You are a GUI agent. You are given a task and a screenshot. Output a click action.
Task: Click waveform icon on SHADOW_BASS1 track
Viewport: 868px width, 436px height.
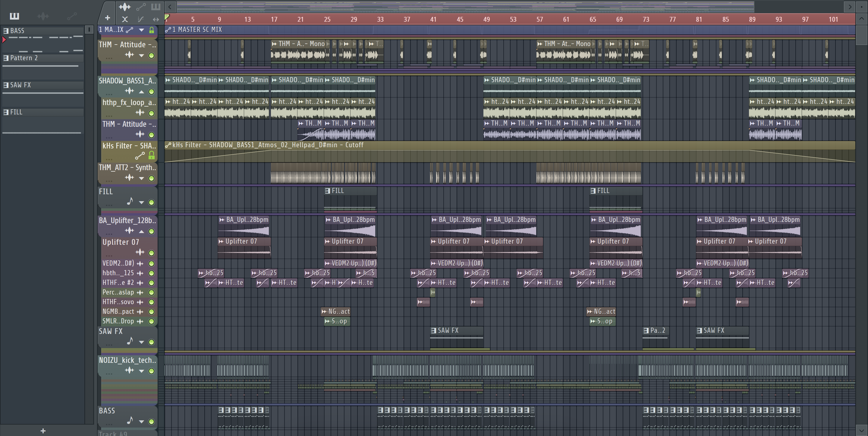[x=129, y=91]
